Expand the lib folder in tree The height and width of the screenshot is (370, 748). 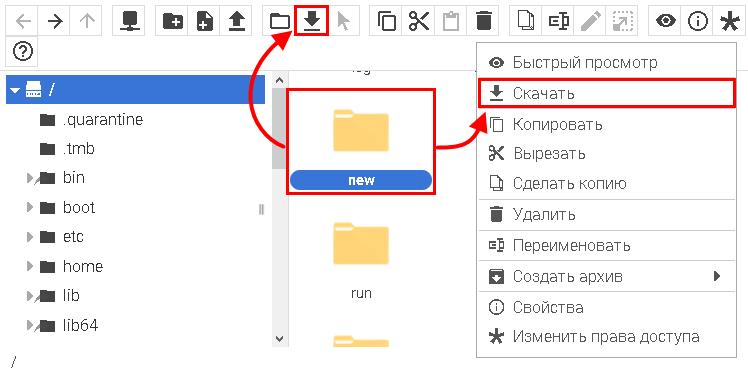tap(30, 296)
